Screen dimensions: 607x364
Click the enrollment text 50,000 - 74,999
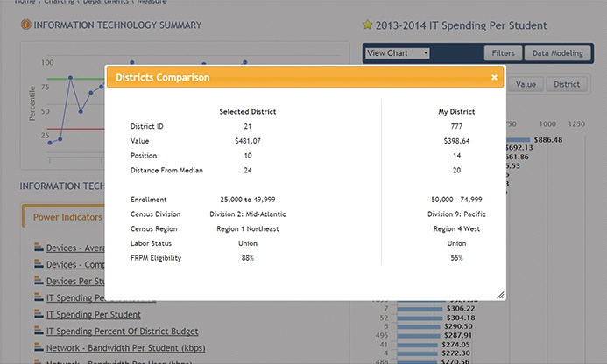click(x=456, y=199)
